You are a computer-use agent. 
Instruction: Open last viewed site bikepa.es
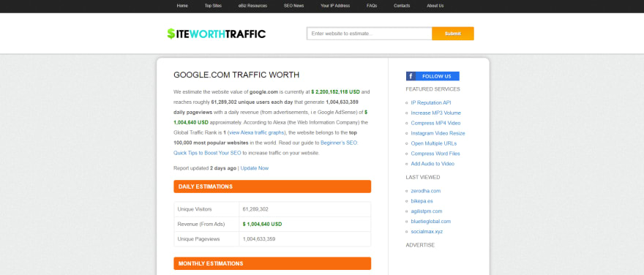(x=422, y=201)
